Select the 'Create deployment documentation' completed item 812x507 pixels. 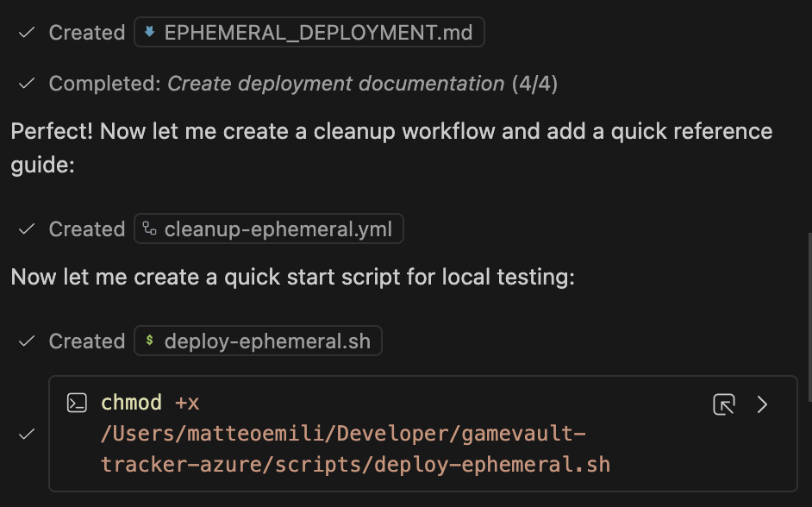[335, 84]
